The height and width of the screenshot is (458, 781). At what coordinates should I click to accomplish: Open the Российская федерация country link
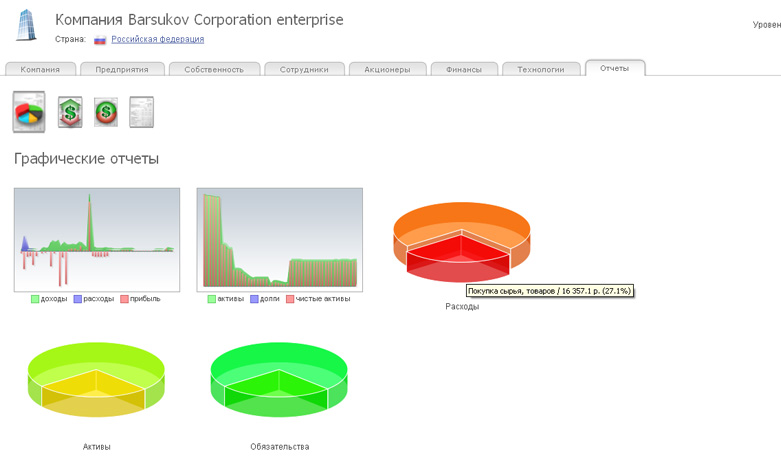[x=157, y=39]
